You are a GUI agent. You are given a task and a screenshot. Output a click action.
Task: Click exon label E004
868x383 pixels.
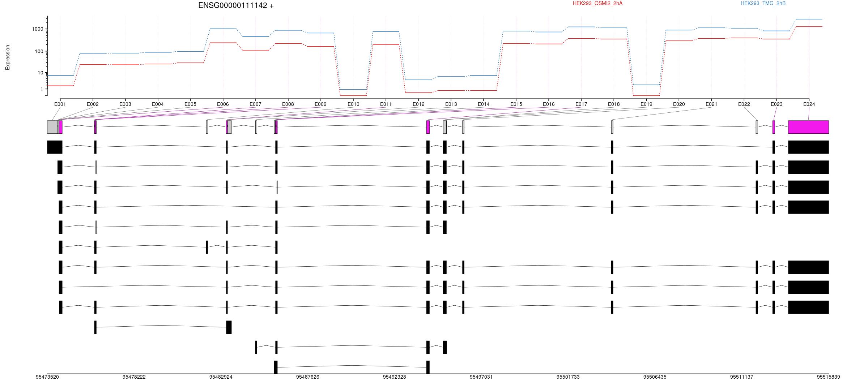(x=158, y=104)
